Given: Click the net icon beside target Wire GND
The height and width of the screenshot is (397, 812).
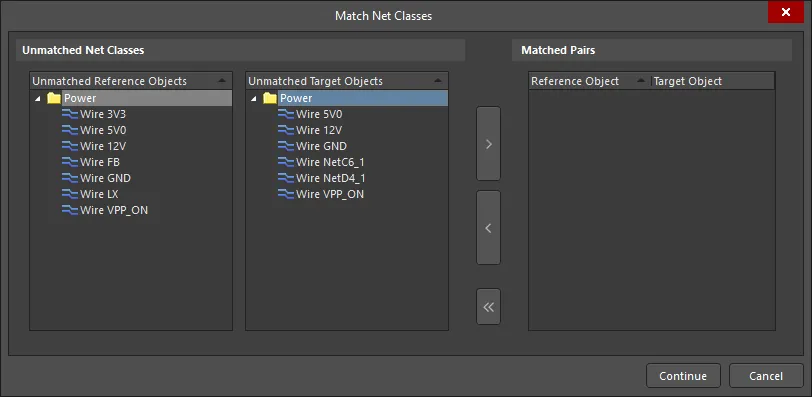Looking at the screenshot, I should coord(286,146).
